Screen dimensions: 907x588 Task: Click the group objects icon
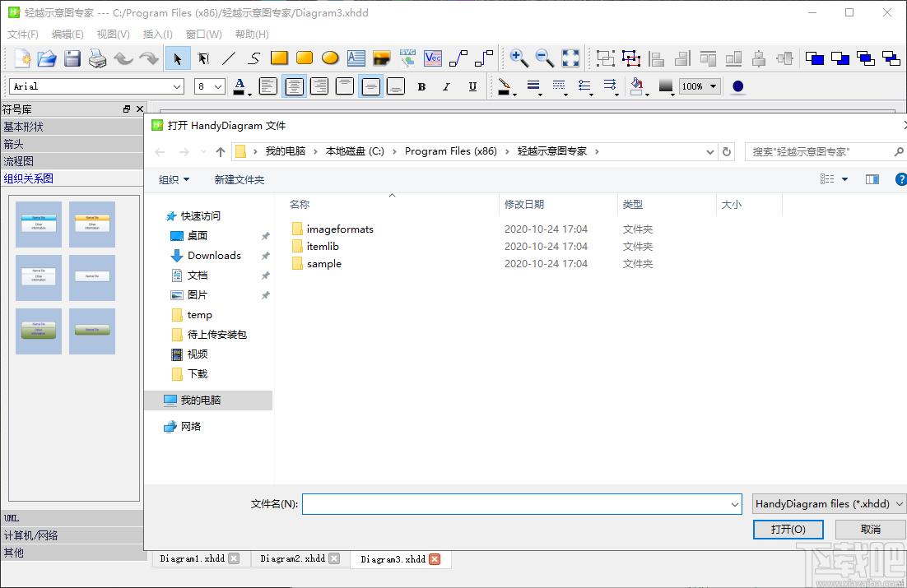pyautogui.click(x=606, y=58)
